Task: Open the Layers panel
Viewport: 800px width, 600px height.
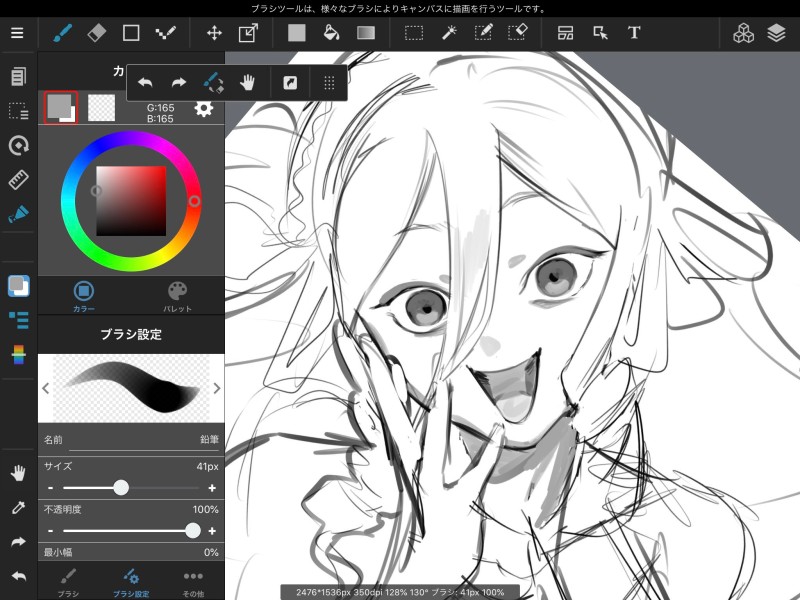Action: pyautogui.click(x=776, y=33)
